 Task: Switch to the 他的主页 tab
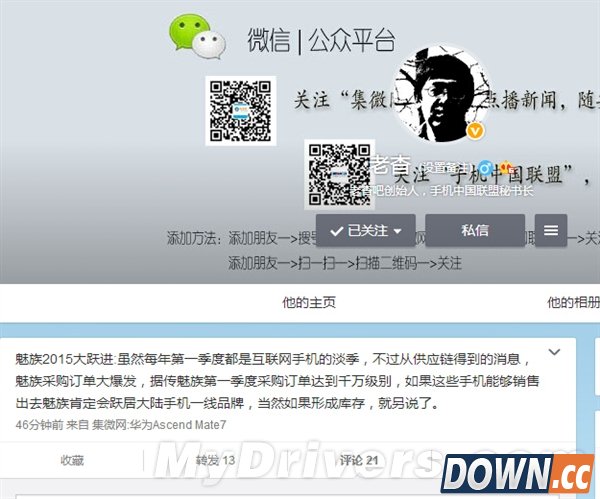[x=308, y=302]
